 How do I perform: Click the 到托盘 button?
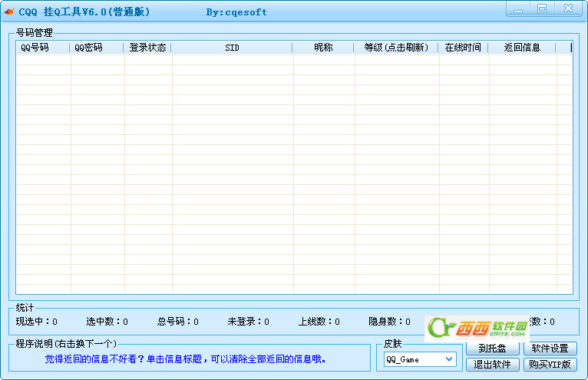492,349
